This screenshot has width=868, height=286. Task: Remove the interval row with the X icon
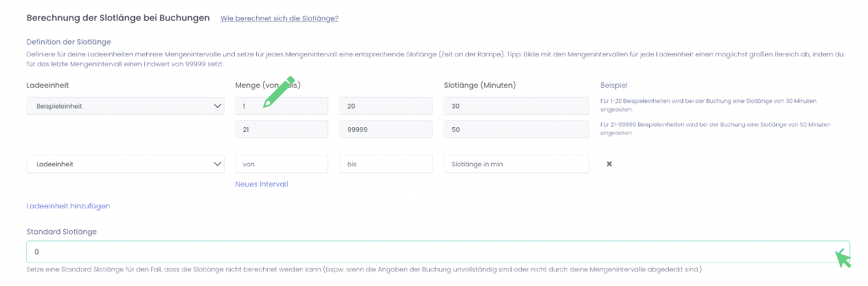pos(608,164)
